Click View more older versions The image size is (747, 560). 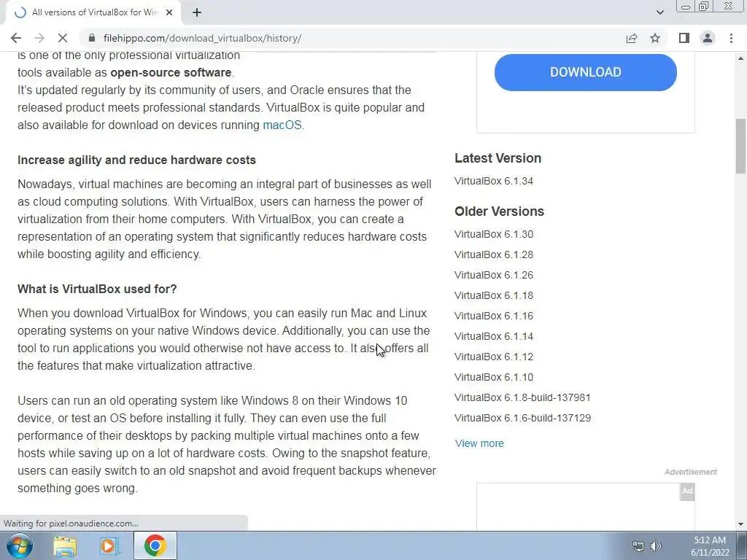[479, 443]
